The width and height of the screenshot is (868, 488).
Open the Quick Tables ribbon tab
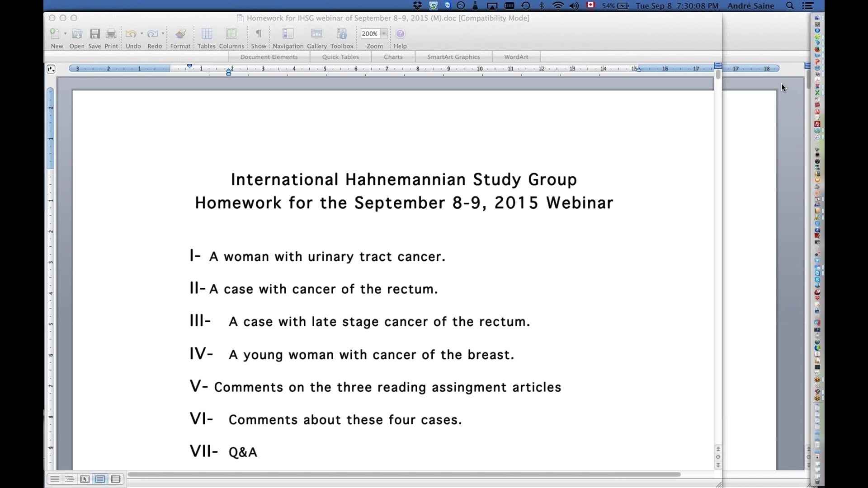(x=340, y=56)
